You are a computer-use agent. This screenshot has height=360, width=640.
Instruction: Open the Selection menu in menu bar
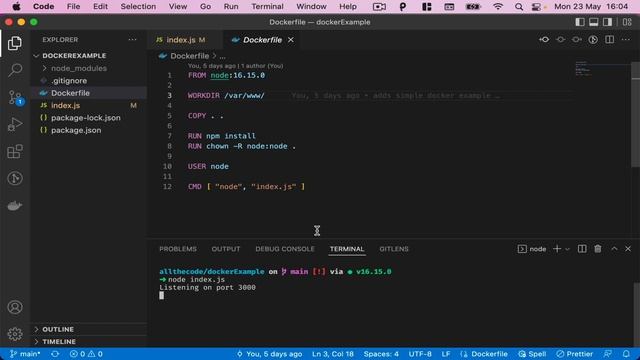point(138,7)
